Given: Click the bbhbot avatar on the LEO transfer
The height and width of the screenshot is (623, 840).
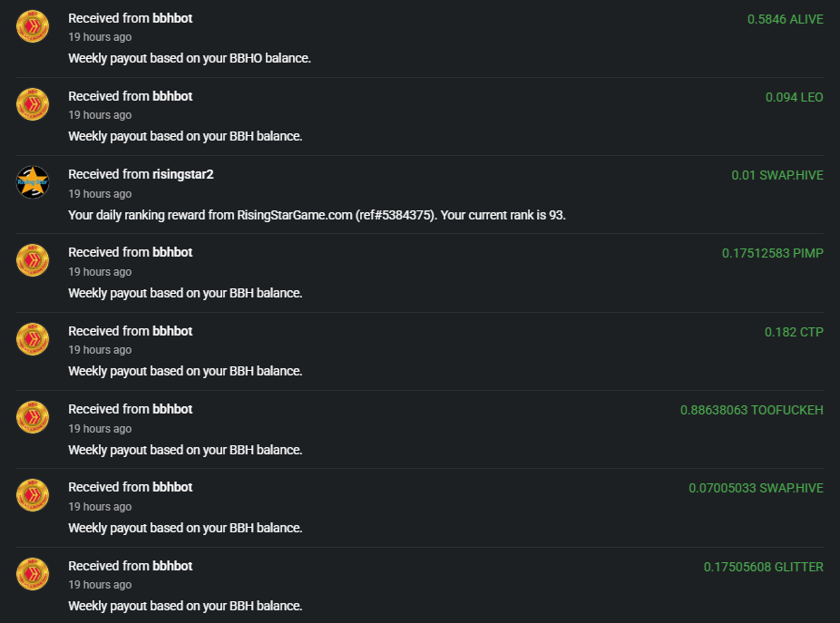Looking at the screenshot, I should point(33,103).
